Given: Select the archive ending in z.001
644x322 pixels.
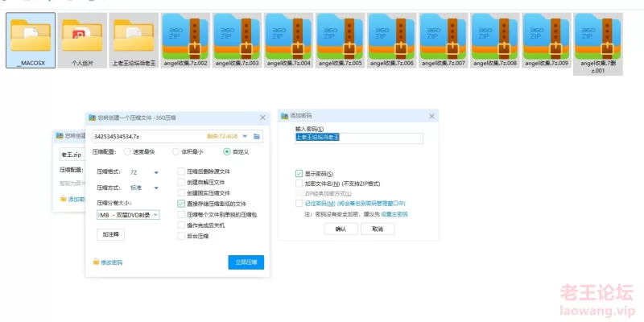Looking at the screenshot, I should coord(598,44).
